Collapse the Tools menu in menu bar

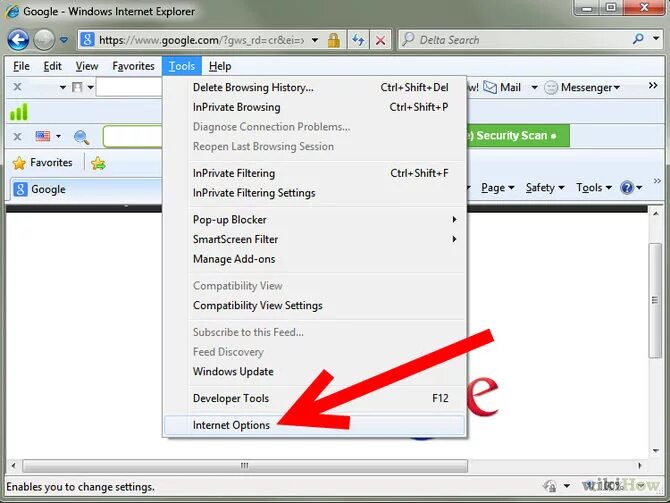(182, 66)
